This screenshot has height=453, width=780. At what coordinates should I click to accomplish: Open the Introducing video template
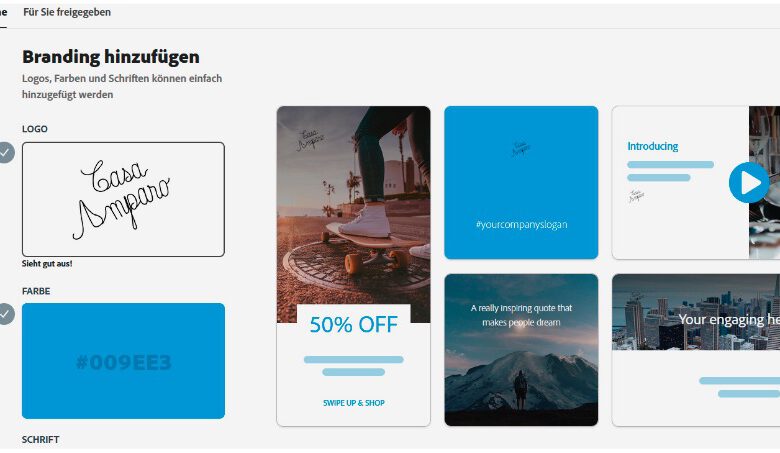click(696, 182)
